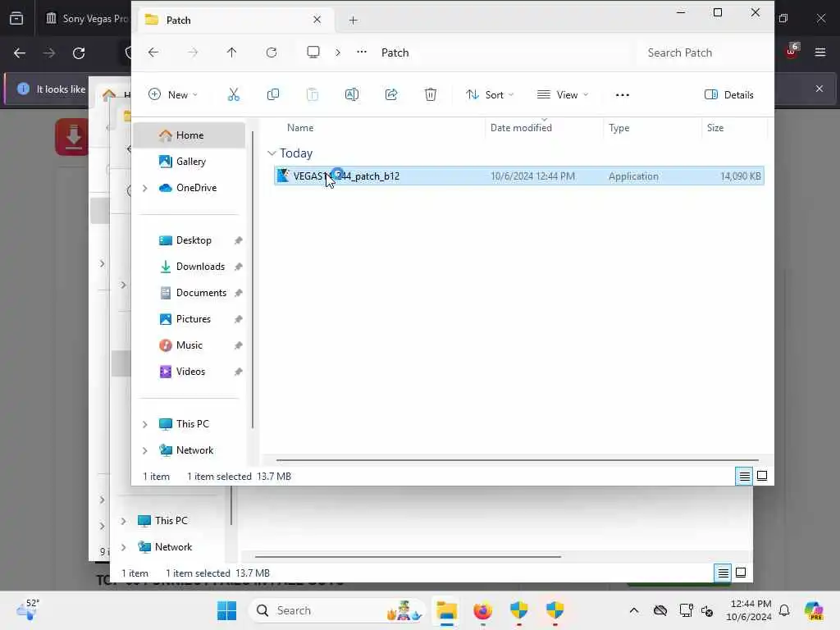Sort by Date modified column header
Viewport: 840px width, 630px height.
[x=521, y=128]
